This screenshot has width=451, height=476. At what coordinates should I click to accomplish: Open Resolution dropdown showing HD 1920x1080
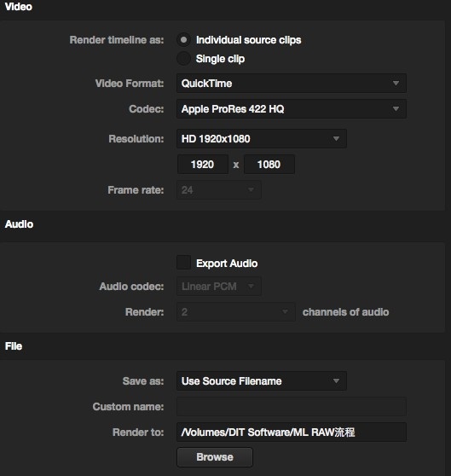(x=262, y=139)
